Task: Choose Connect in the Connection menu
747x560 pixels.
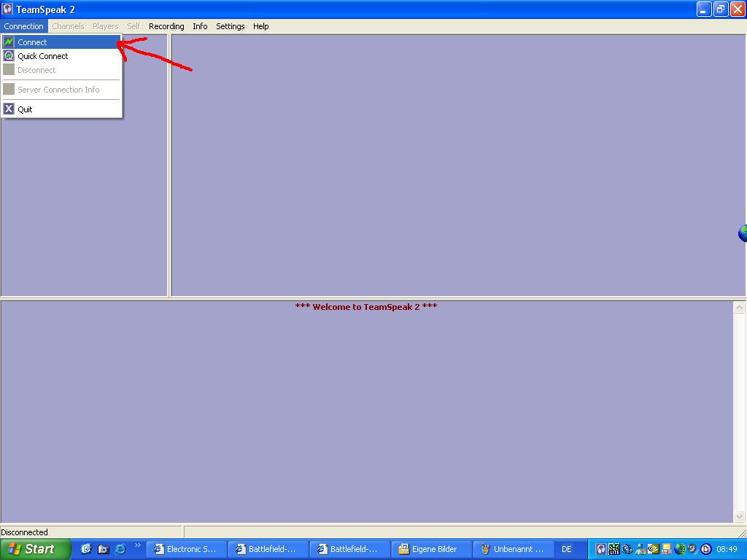Action: point(61,42)
